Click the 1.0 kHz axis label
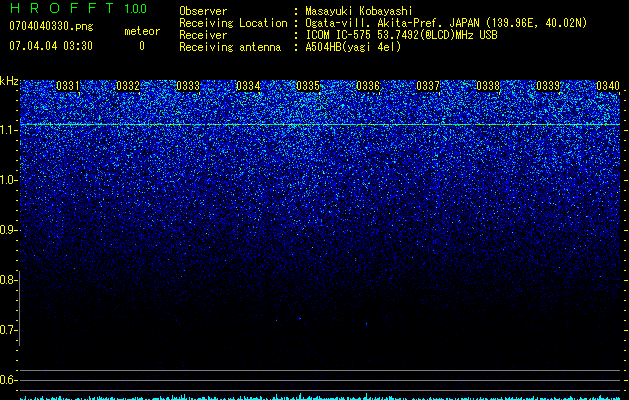 click(8, 180)
